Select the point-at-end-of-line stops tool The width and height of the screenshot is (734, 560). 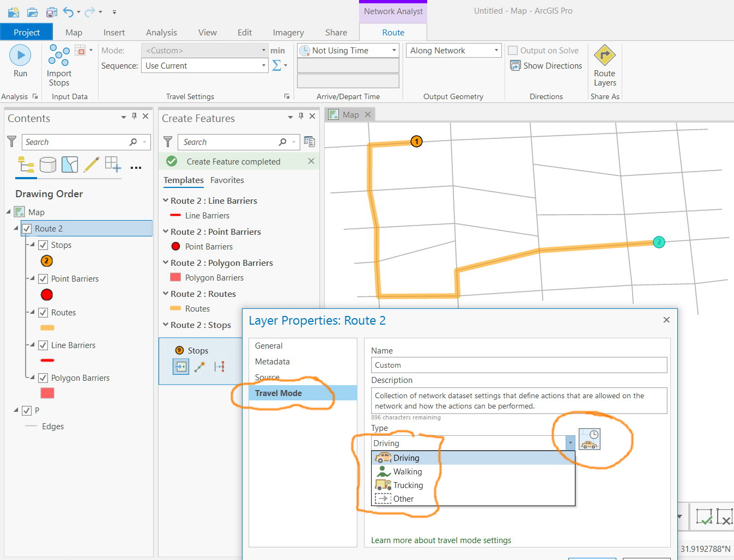200,367
